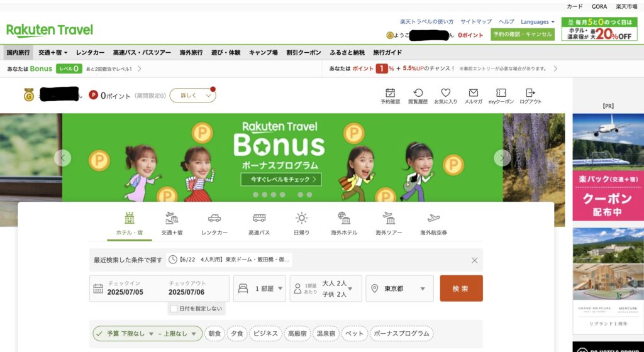
Task: Click the person icon in the guest selector
Action: coord(297,289)
